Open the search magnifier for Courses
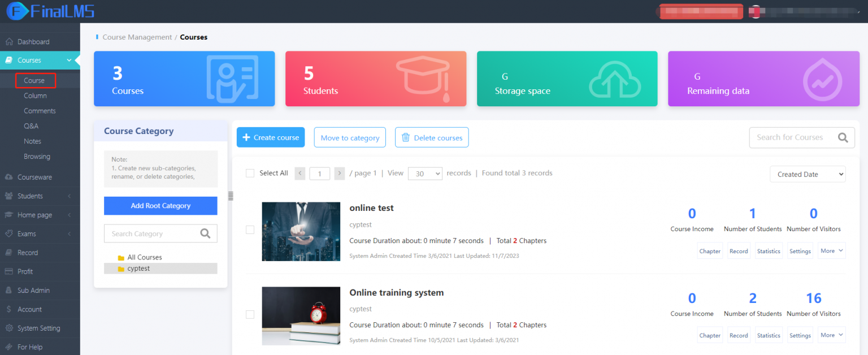 843,137
